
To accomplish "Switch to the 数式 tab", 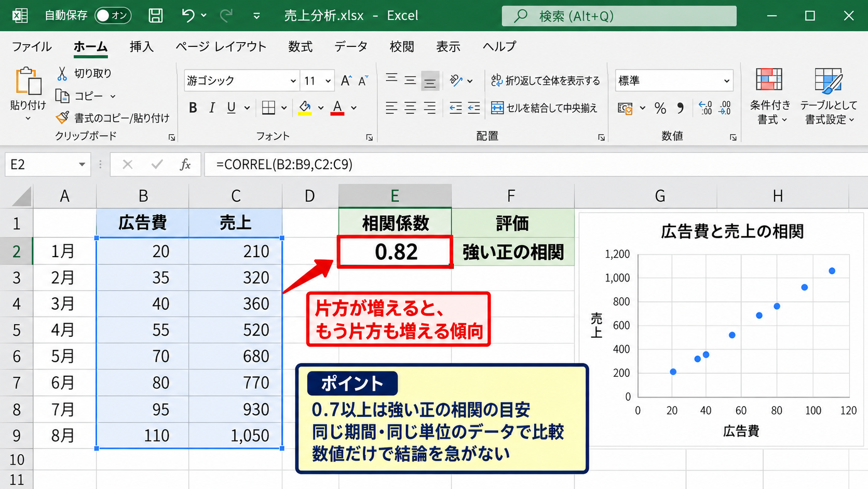I will tap(300, 47).
